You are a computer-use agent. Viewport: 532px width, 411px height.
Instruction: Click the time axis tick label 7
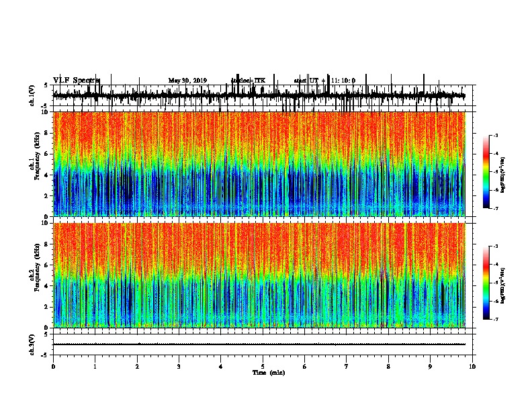[347, 367]
